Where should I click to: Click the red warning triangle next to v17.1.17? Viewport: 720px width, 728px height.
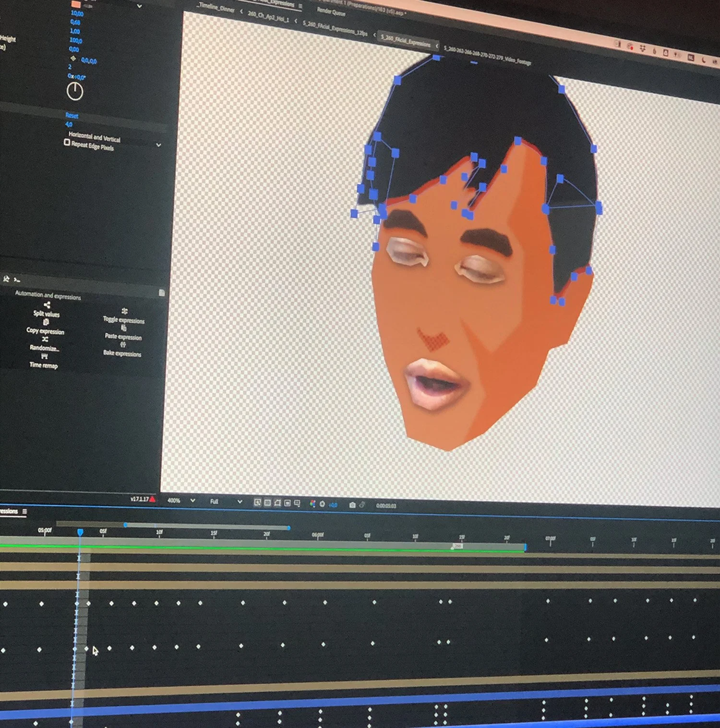(x=152, y=499)
